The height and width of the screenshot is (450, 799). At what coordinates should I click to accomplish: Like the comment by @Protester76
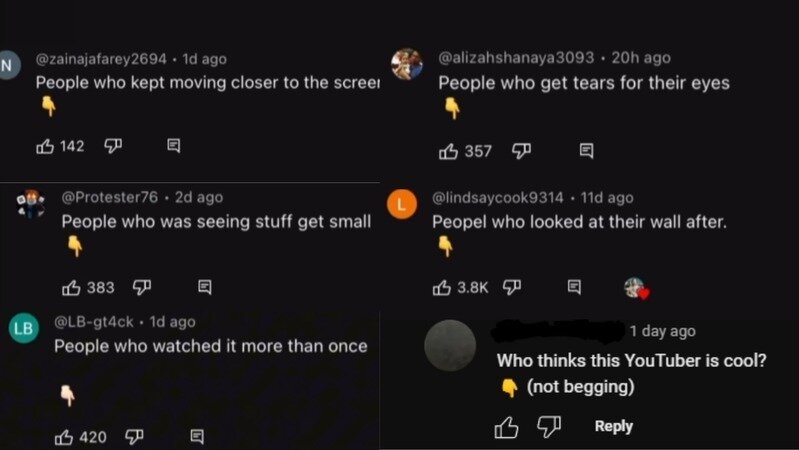71,288
